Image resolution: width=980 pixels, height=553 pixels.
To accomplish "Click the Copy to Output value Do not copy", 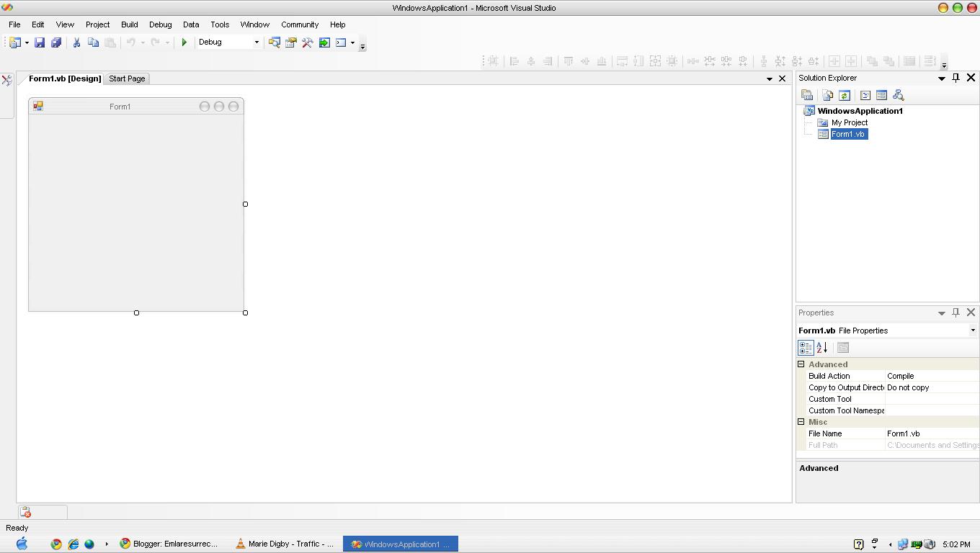I will 932,387.
